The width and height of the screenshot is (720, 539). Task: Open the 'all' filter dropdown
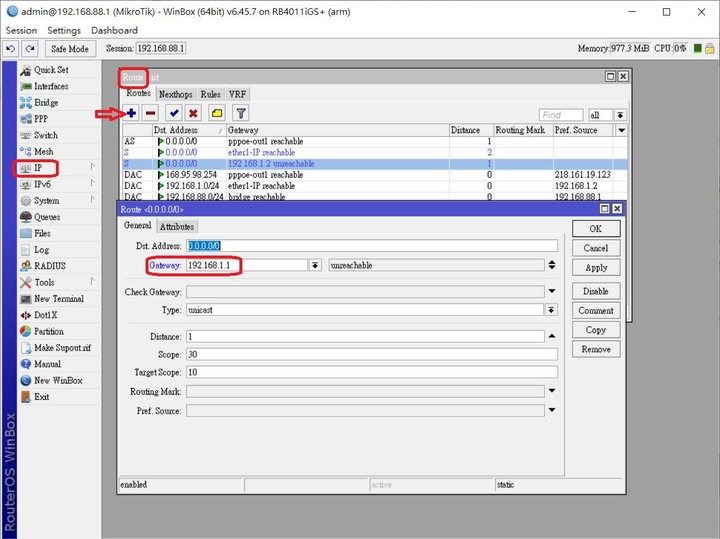point(620,115)
